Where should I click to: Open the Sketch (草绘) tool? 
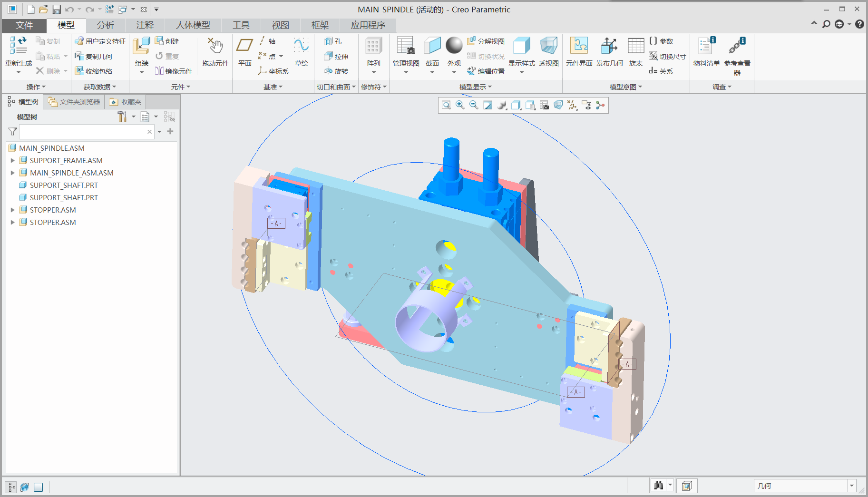(x=301, y=46)
